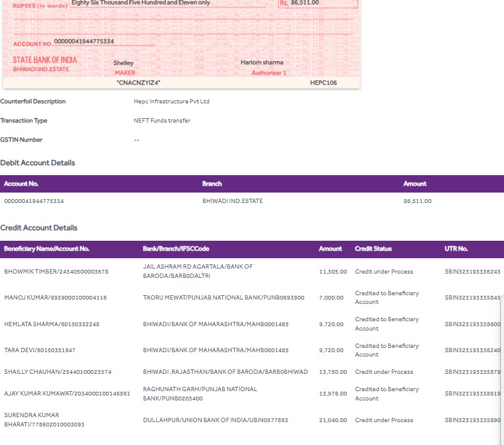Click amount 11,305.00 for Bhowmik Timber
504x445 pixels.
(x=333, y=272)
